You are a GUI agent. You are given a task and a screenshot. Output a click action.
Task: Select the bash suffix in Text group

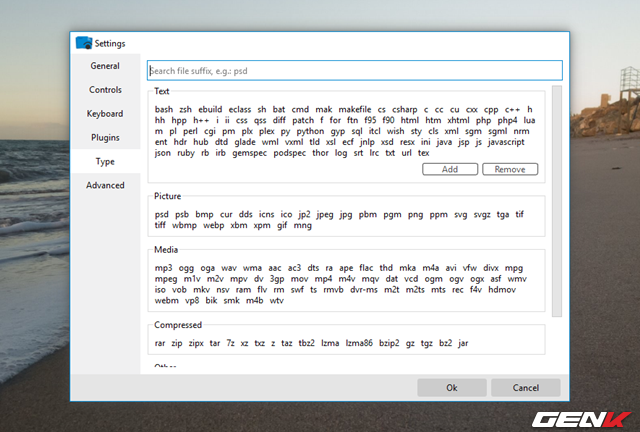click(x=165, y=109)
